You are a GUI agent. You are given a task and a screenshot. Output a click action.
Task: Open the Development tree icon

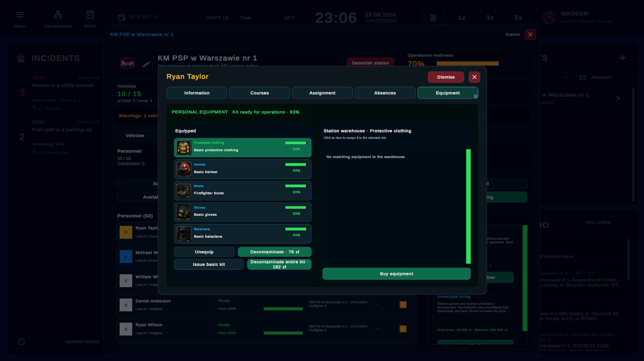click(x=58, y=14)
